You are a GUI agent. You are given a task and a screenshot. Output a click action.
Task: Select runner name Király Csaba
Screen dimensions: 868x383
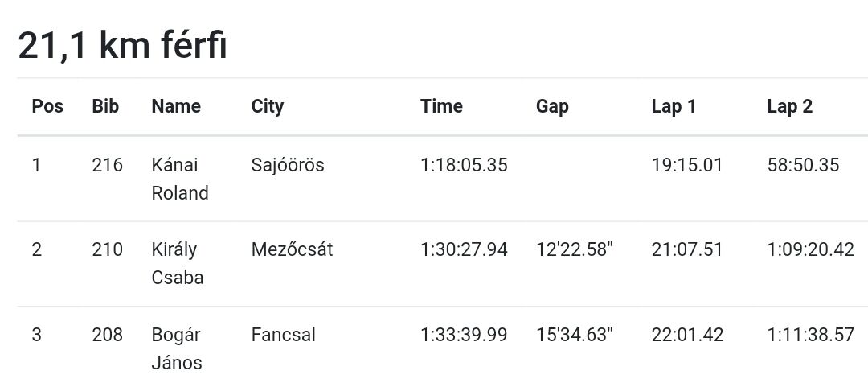(x=178, y=263)
